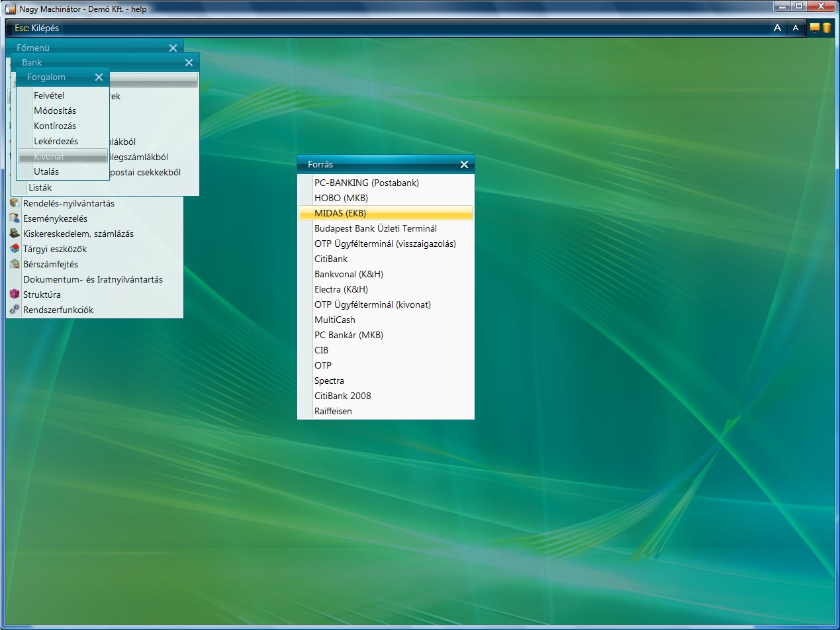The image size is (840, 630).
Task: Maximize the Nagy Machinátor window
Action: [x=800, y=6]
